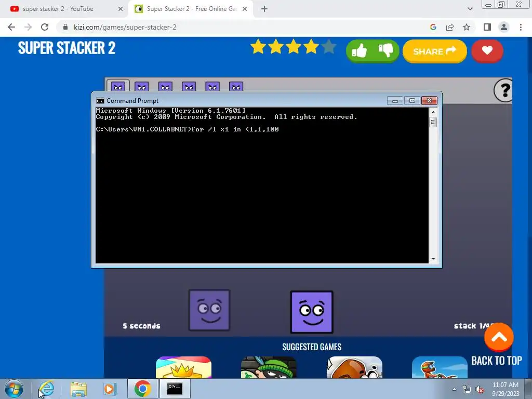Open network status tray icon
The image size is (532, 399).
[x=467, y=390]
